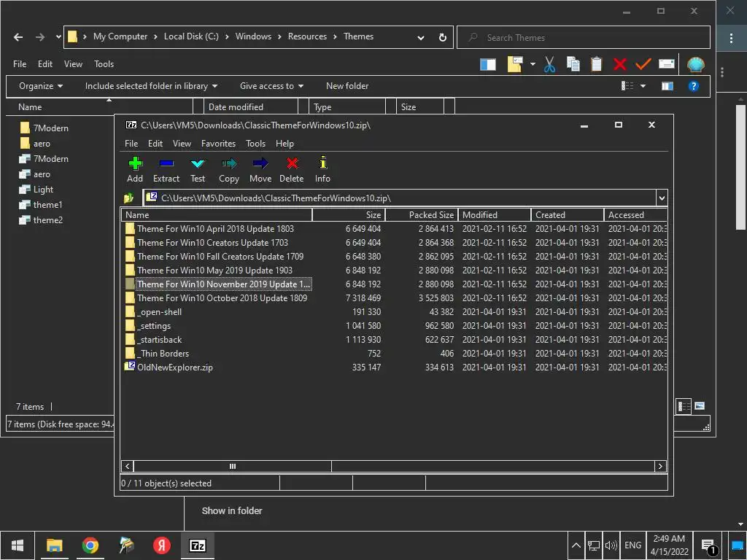The width and height of the screenshot is (747, 560).
Task: Select the theme2 file in Explorer
Action: [41, 220]
